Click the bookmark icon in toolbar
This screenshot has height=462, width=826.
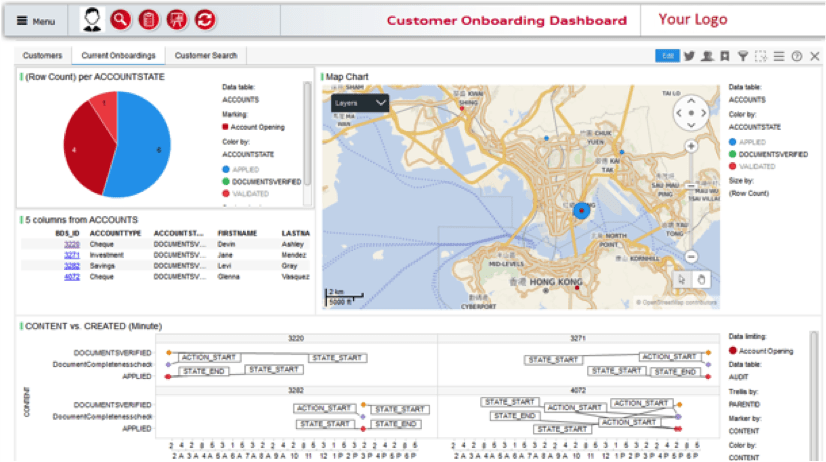(725, 56)
